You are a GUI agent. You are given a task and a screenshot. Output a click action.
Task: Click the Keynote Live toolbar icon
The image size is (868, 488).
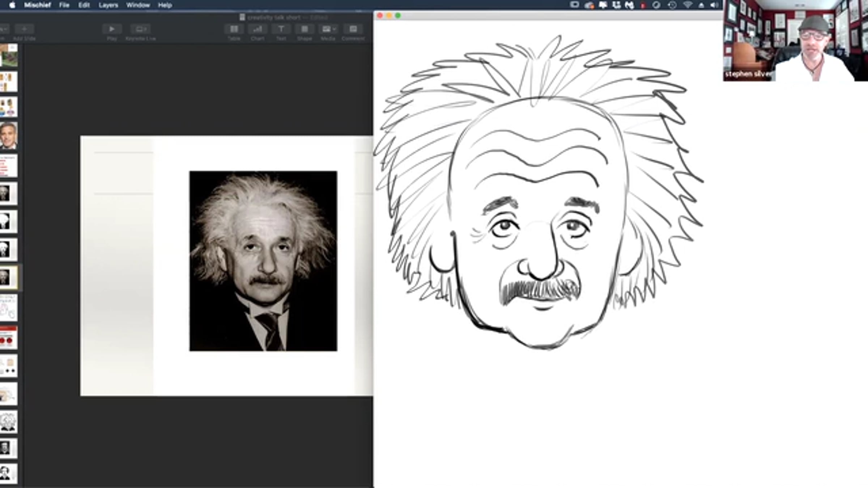[140, 29]
